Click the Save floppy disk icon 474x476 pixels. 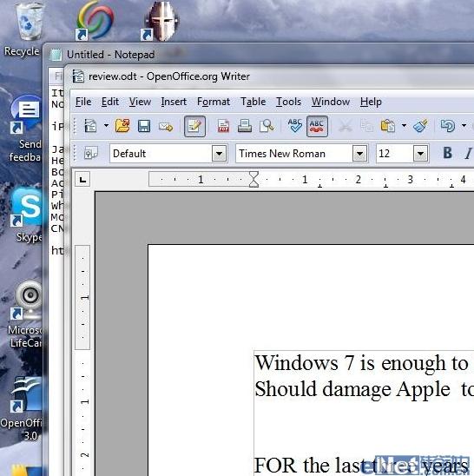point(144,126)
